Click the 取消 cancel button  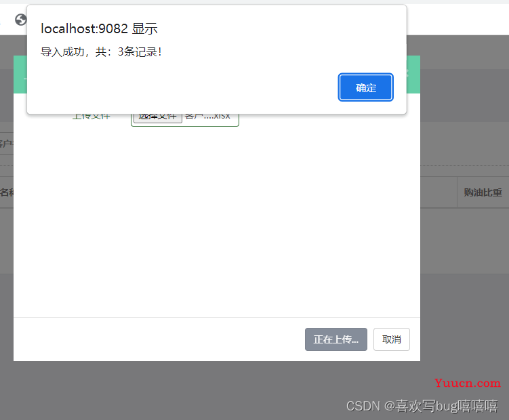(392, 339)
